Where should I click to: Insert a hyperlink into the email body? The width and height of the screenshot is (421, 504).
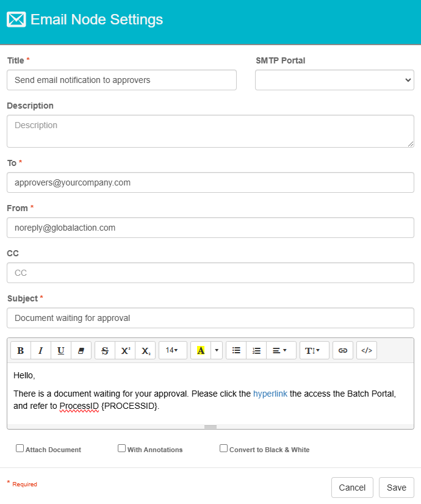[342, 350]
